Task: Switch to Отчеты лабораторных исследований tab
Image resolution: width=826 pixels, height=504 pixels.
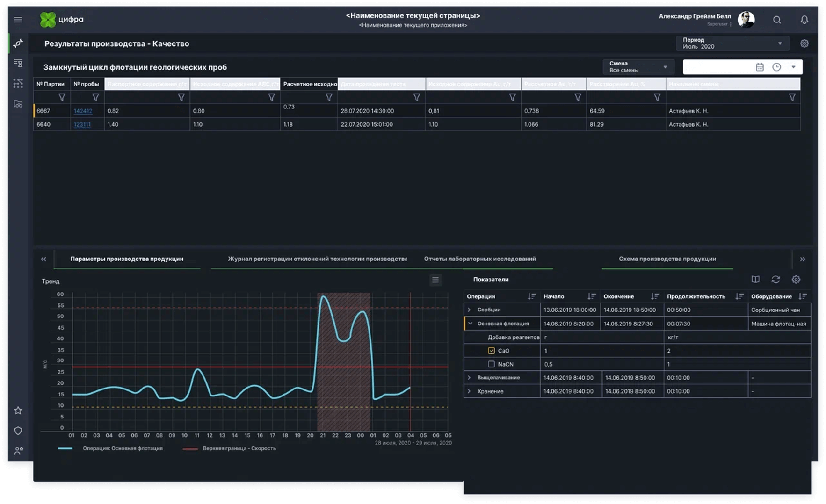Action: click(x=480, y=259)
